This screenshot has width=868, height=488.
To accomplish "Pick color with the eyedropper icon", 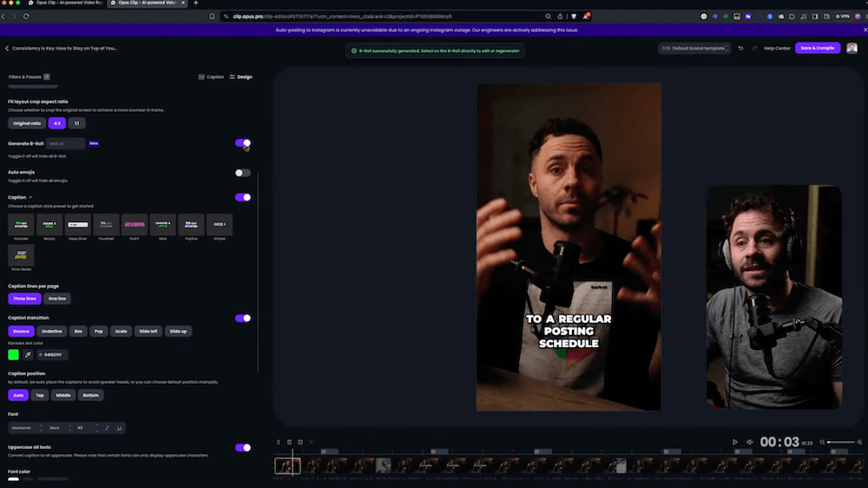I will coord(28,354).
